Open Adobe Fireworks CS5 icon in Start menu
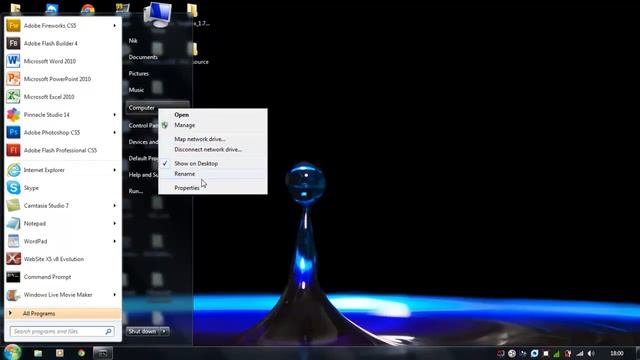The height and width of the screenshot is (360, 640). (x=13, y=26)
